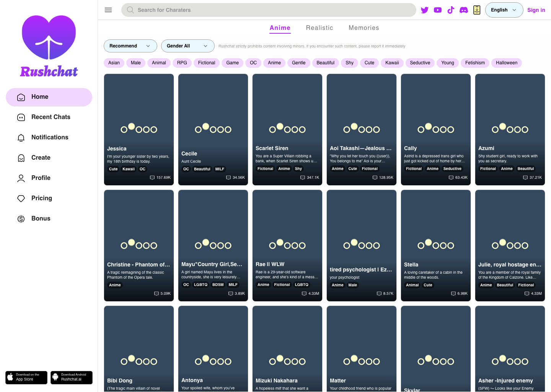Enable the Fetishism category filter

(475, 63)
